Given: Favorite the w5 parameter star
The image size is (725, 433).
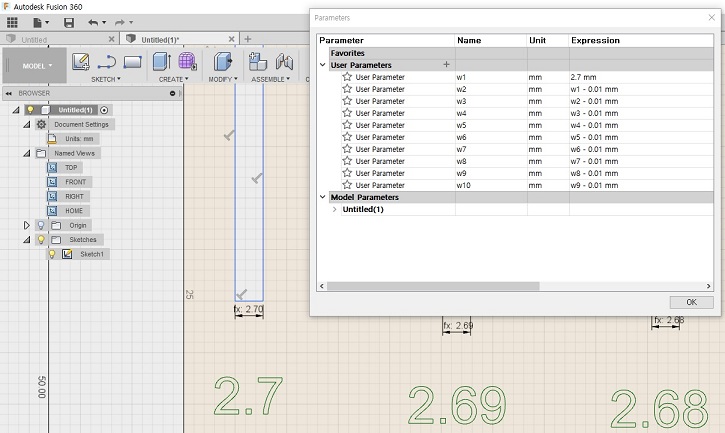Looking at the screenshot, I should 347,125.
